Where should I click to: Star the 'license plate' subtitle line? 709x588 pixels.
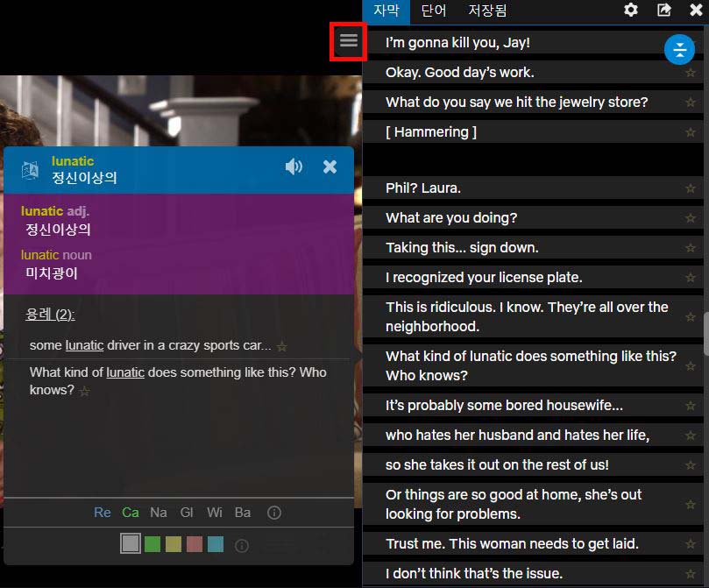click(x=690, y=278)
